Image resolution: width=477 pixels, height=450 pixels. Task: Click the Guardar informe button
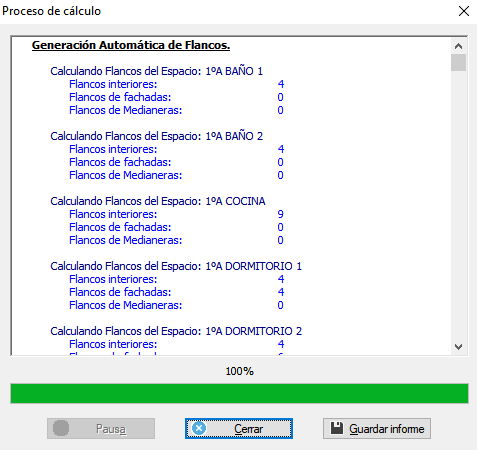click(377, 429)
